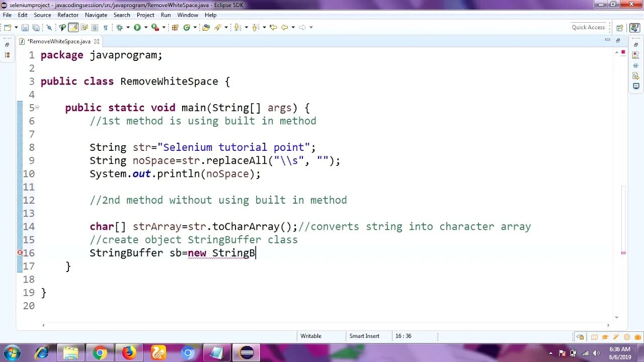Open the Edit menu
Image resolution: width=644 pixels, height=362 pixels.
[23, 15]
